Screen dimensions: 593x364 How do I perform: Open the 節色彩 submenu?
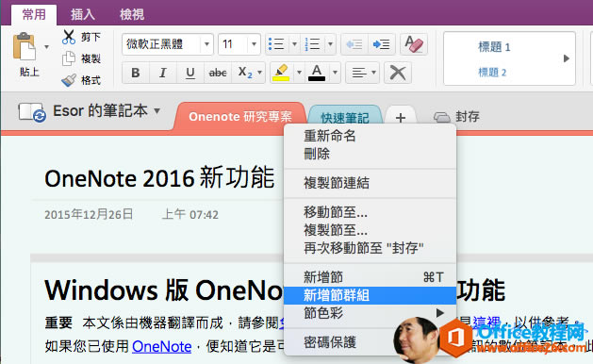pyautogui.click(x=370, y=313)
